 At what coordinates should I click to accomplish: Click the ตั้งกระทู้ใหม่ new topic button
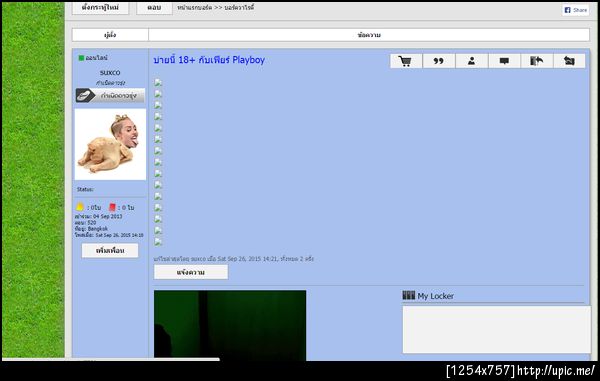click(x=100, y=7)
